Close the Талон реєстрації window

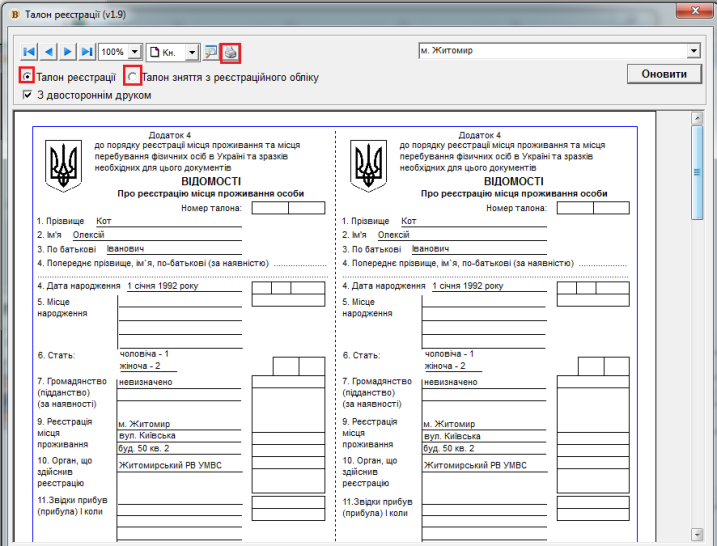pos(688,10)
